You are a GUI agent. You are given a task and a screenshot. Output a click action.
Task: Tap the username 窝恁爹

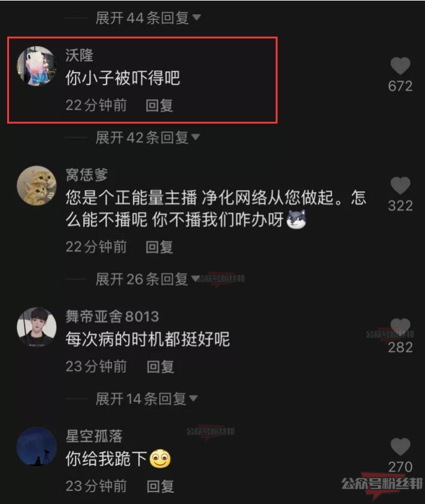click(87, 175)
